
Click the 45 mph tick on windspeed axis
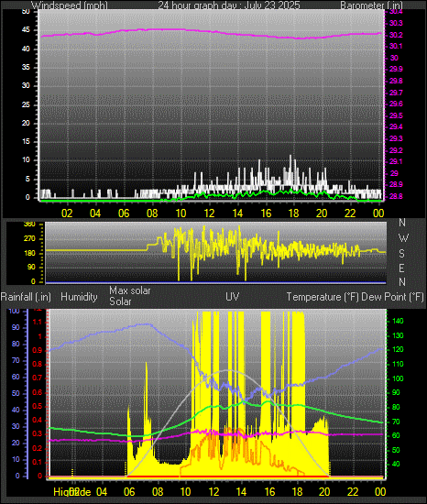[26, 30]
